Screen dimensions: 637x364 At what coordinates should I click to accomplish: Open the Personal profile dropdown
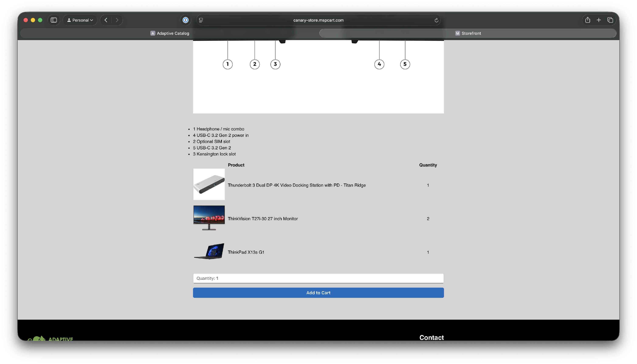click(80, 20)
